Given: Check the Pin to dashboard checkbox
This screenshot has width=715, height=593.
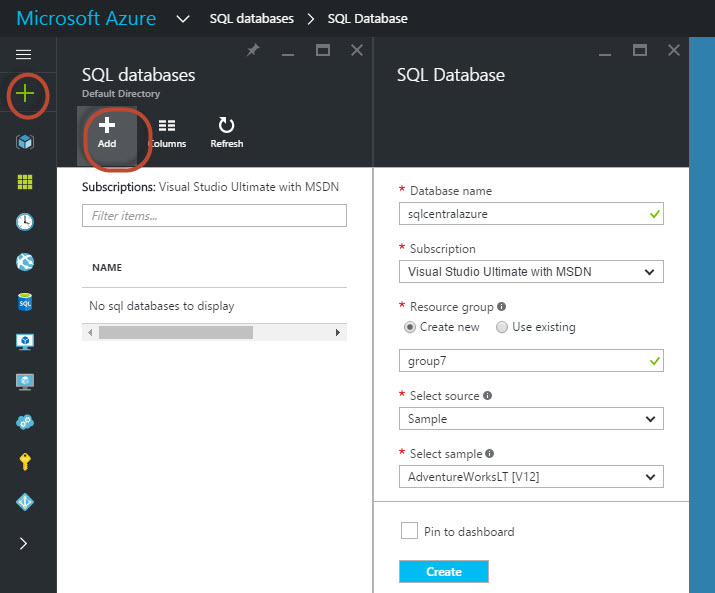Looking at the screenshot, I should (409, 531).
